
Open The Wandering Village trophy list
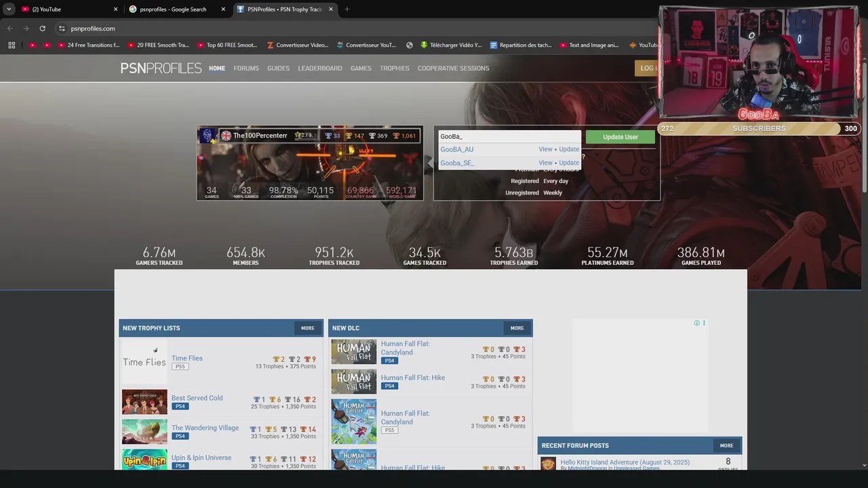[205, 428]
